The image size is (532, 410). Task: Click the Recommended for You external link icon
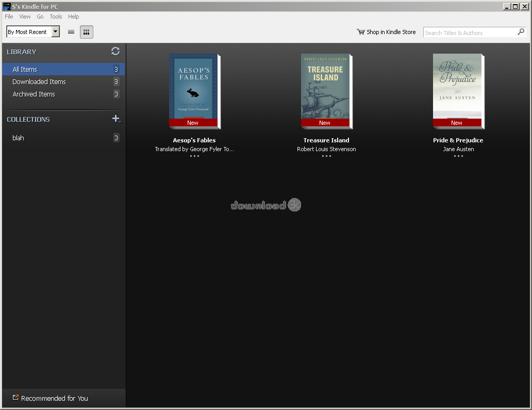coord(15,398)
